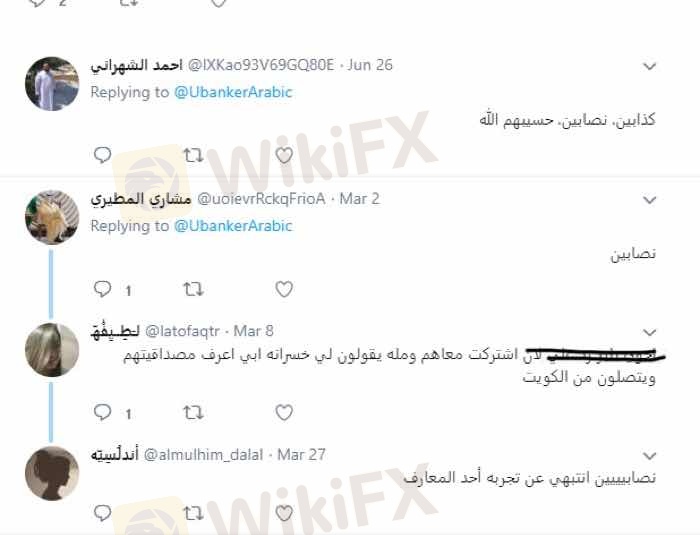Retweet the Jun 26 tweet by @IXKao93V69GQ80E
The height and width of the screenshot is (535, 700).
pos(193,155)
